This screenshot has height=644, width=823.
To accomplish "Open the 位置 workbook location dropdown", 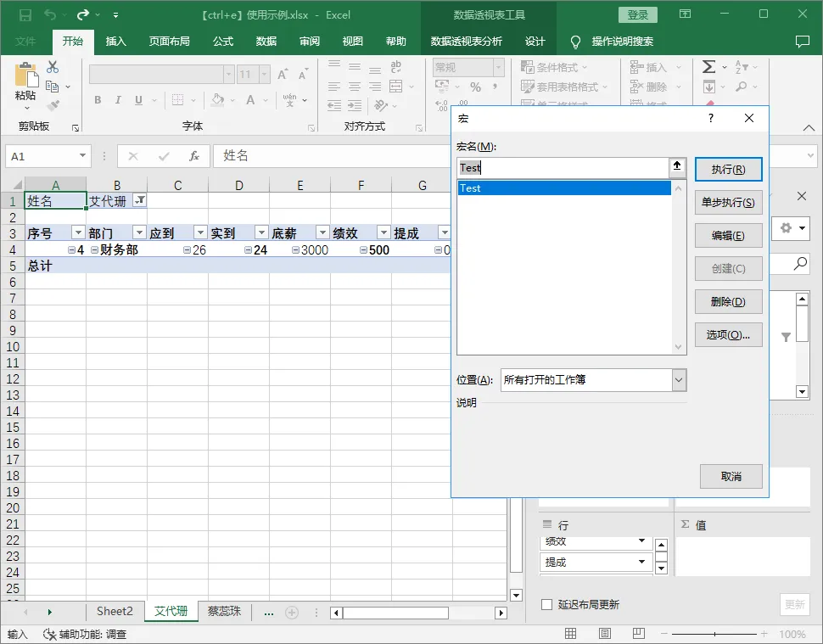I will tap(679, 380).
